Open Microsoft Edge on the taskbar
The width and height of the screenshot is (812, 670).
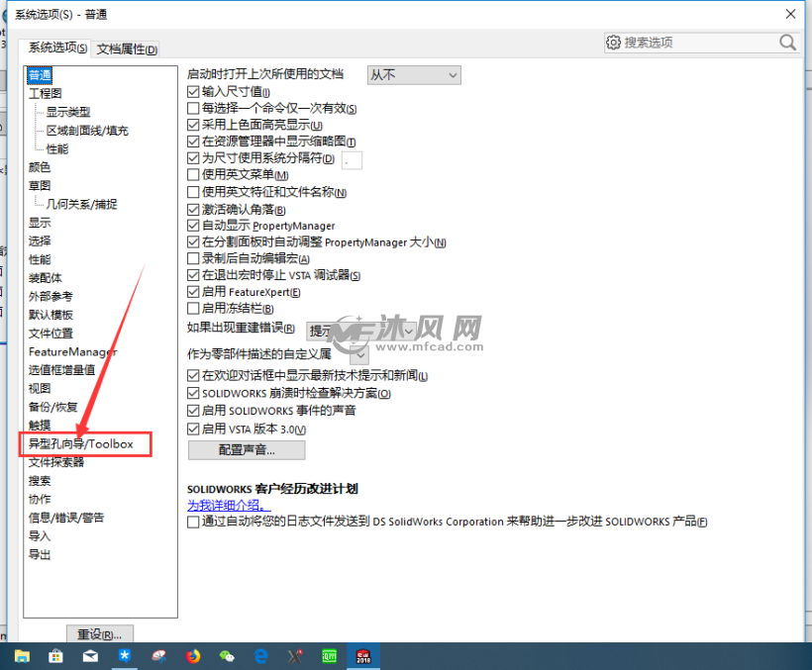tap(261, 656)
